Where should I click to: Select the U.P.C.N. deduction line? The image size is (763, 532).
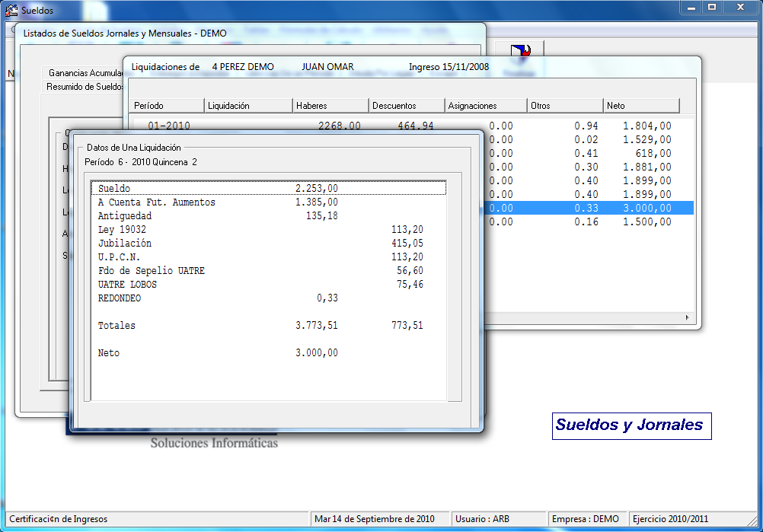(x=269, y=256)
